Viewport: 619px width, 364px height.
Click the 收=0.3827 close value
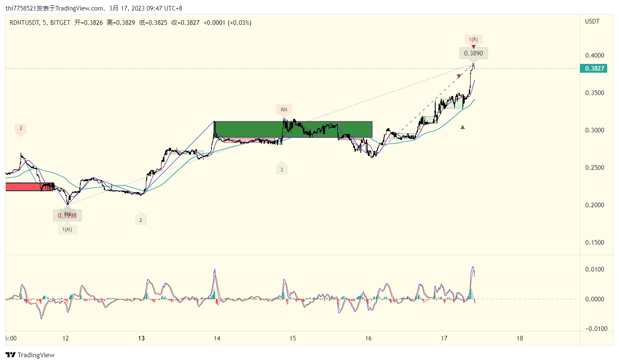(x=185, y=23)
